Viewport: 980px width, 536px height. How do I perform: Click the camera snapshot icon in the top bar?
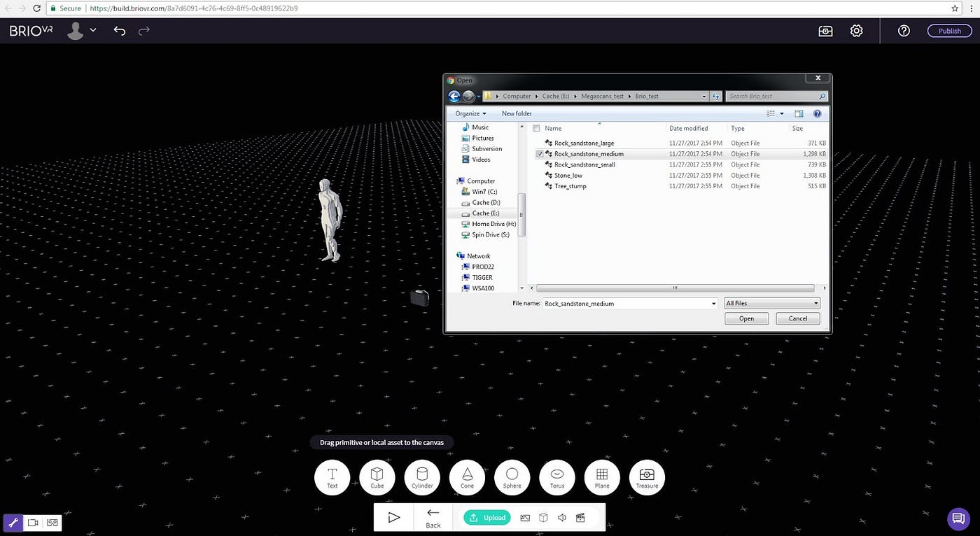[x=825, y=31]
